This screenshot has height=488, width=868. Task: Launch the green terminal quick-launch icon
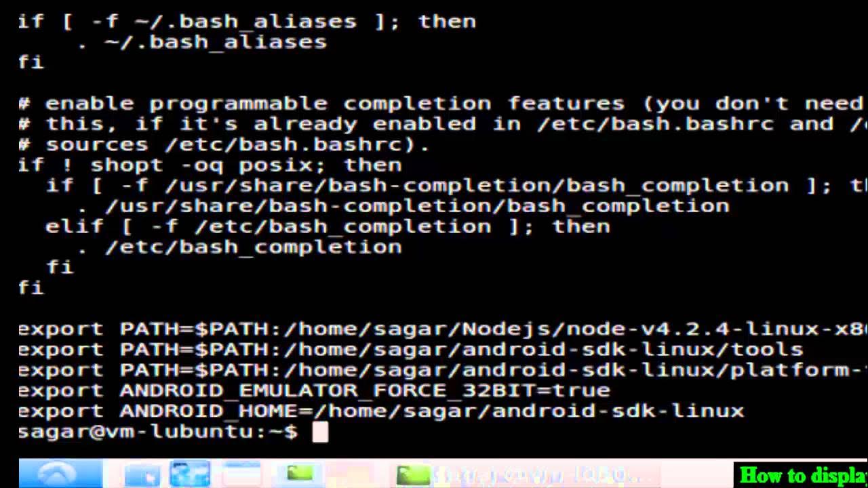pos(300,474)
